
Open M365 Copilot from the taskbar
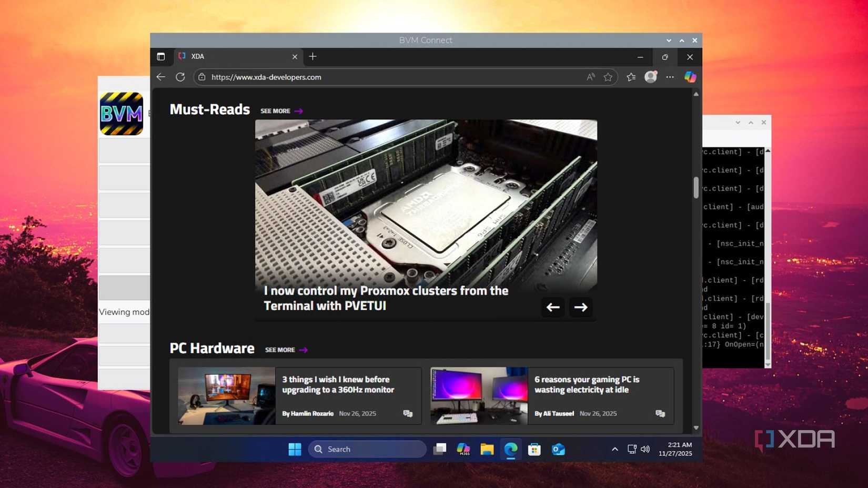463,449
